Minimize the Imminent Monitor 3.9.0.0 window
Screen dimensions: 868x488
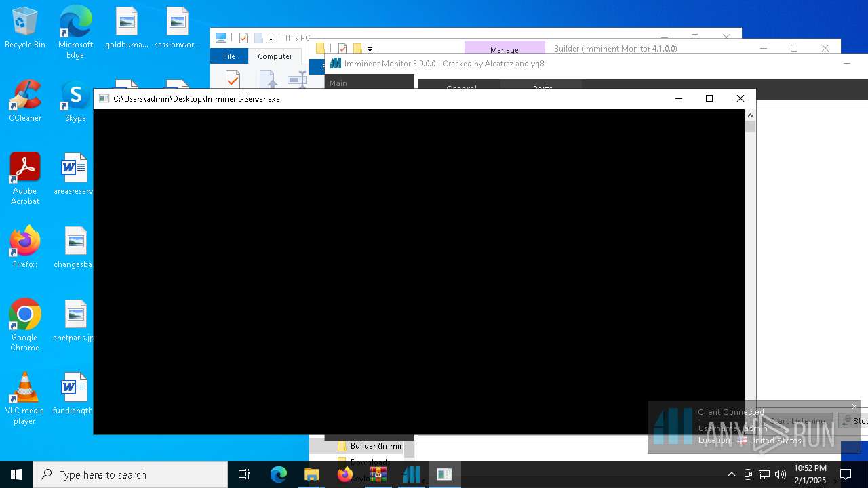(x=846, y=64)
